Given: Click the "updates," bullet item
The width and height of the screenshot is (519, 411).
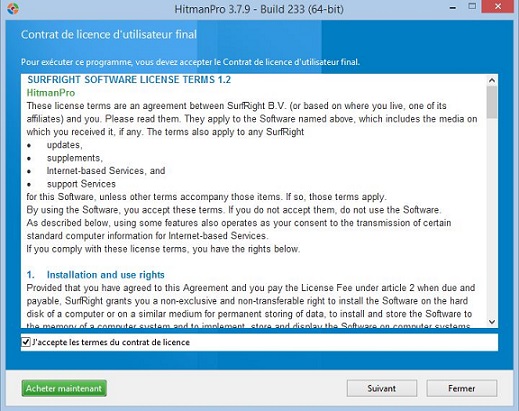Looking at the screenshot, I should pyautogui.click(x=64, y=145).
